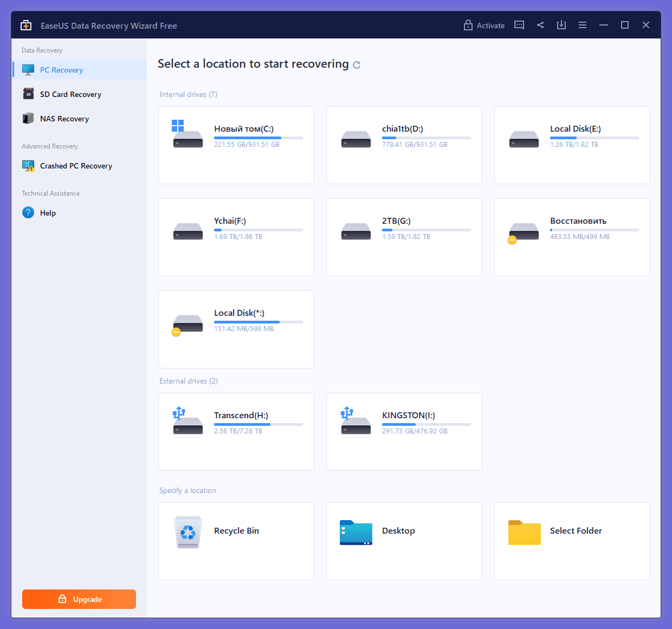Click the PC Recovery monitor icon
This screenshot has width=672, height=629.
[28, 70]
